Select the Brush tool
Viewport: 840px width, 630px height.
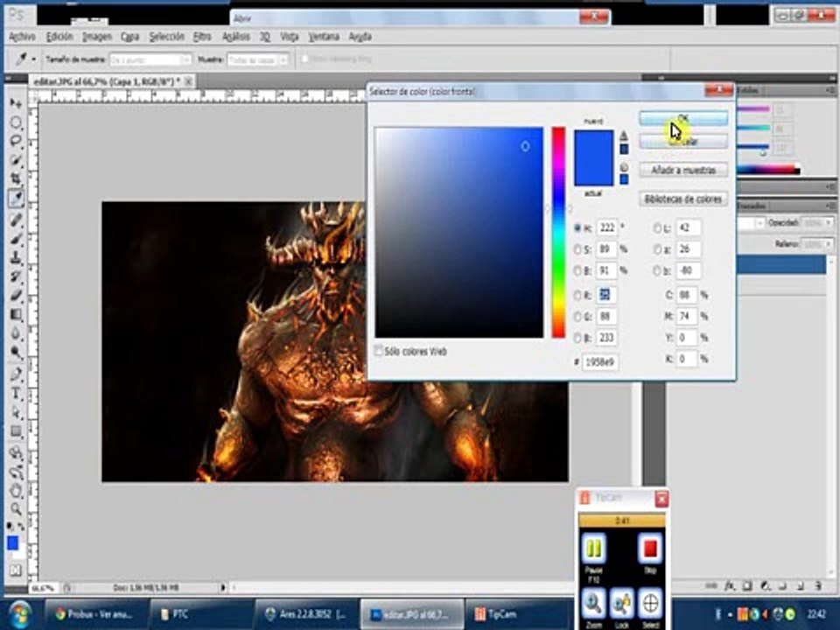16,238
